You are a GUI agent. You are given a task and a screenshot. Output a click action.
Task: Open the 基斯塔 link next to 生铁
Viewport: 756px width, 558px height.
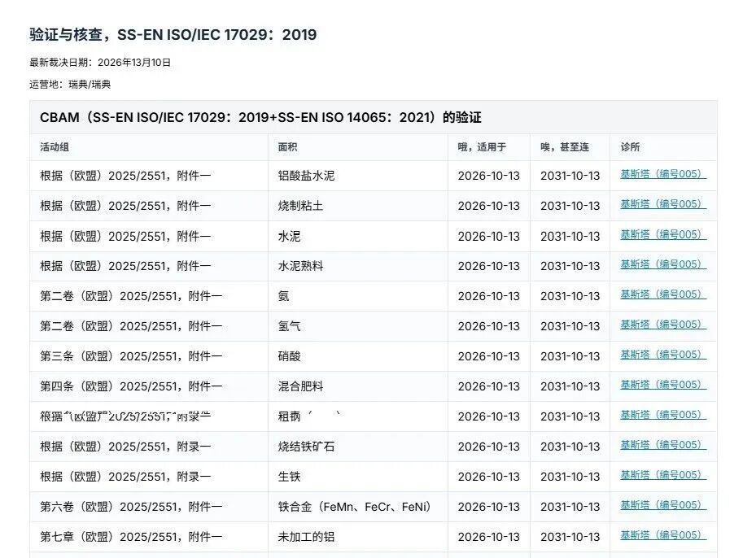point(663,475)
